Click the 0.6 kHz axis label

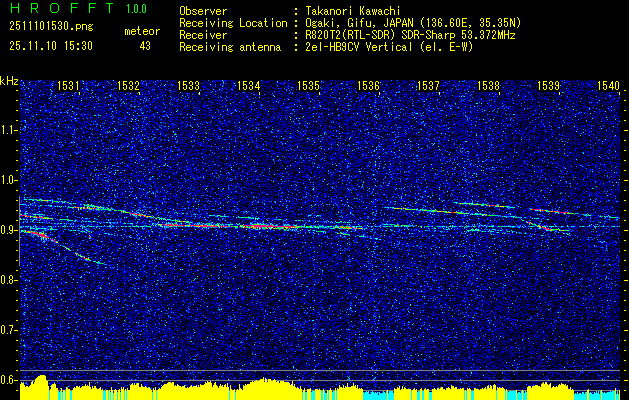8,380
